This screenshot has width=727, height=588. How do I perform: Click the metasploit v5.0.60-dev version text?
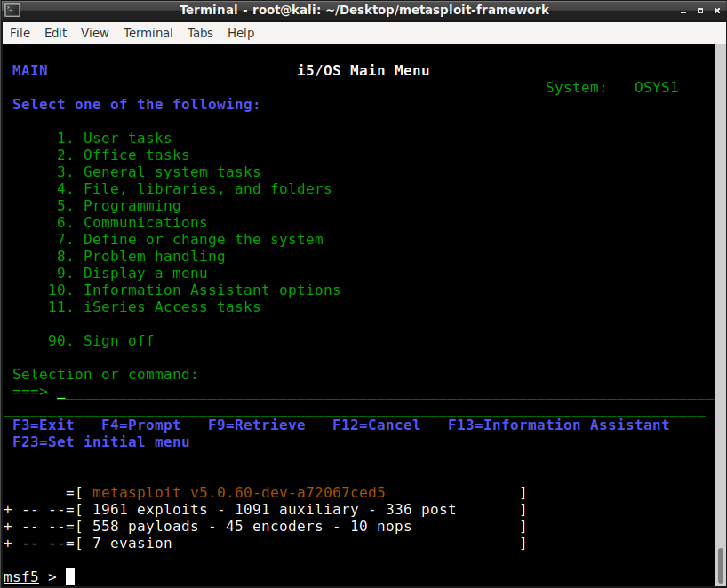click(239, 493)
